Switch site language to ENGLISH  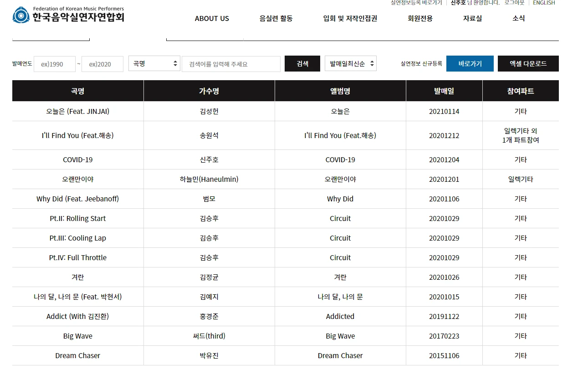click(x=544, y=3)
